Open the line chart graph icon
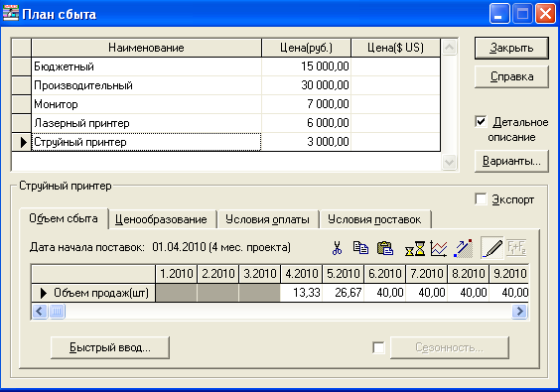The height and width of the screenshot is (392, 560). click(439, 248)
